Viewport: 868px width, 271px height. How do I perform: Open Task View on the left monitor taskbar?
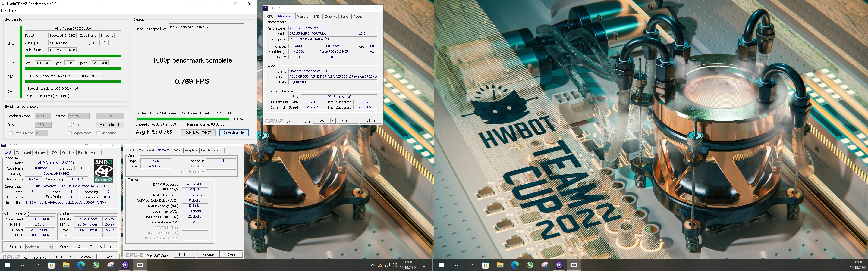click(36, 265)
